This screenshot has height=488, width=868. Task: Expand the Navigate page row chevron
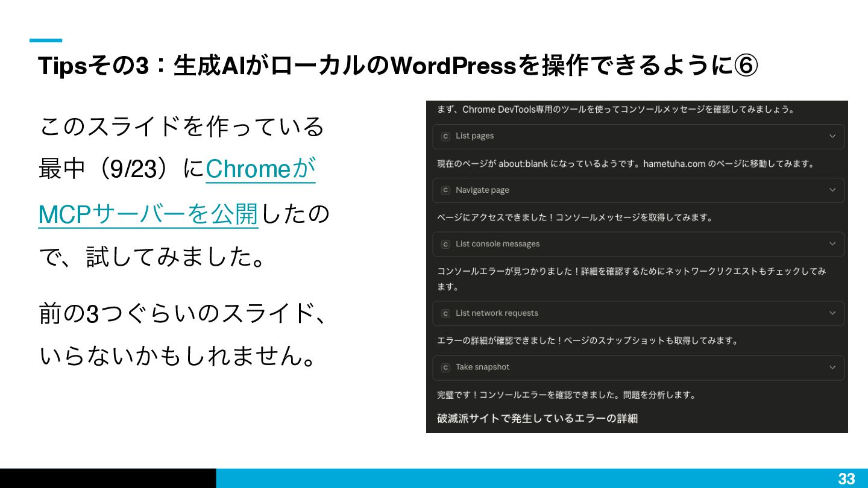tap(832, 190)
